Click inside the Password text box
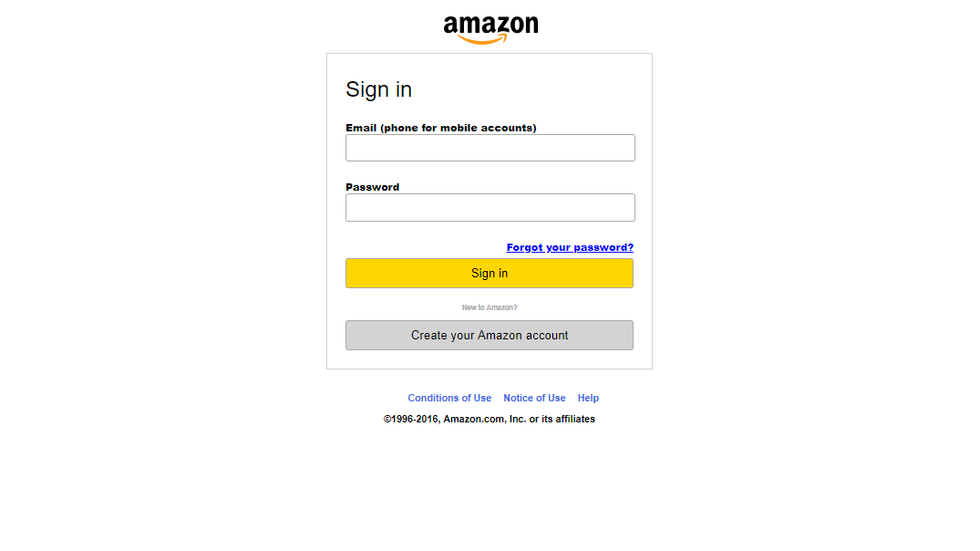 click(x=490, y=207)
